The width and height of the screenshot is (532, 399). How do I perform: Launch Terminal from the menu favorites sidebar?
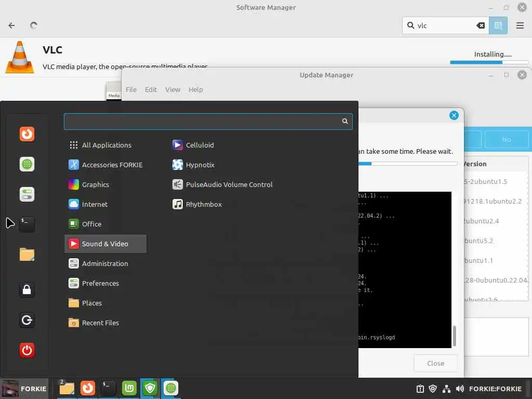(27, 224)
